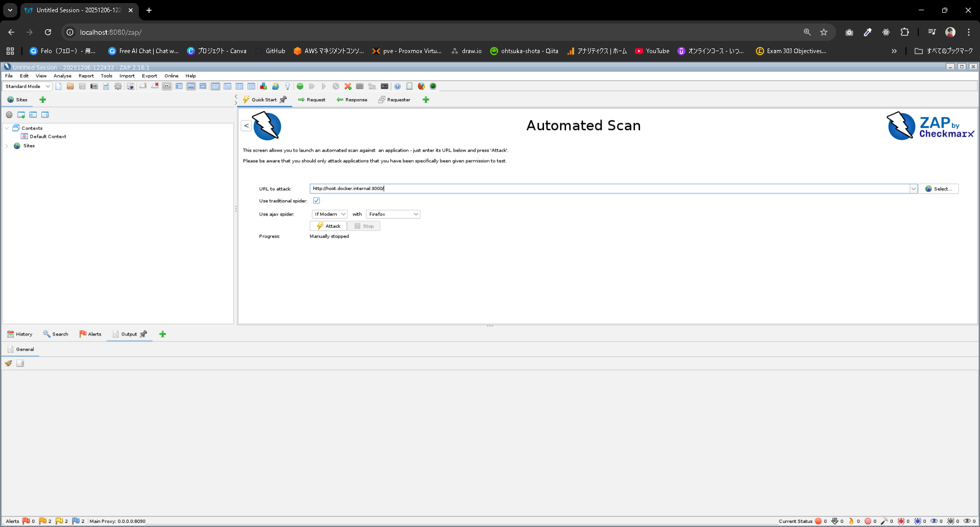The height and width of the screenshot is (527, 980).
Task: Reload the page in Chrome
Action: tap(48, 32)
